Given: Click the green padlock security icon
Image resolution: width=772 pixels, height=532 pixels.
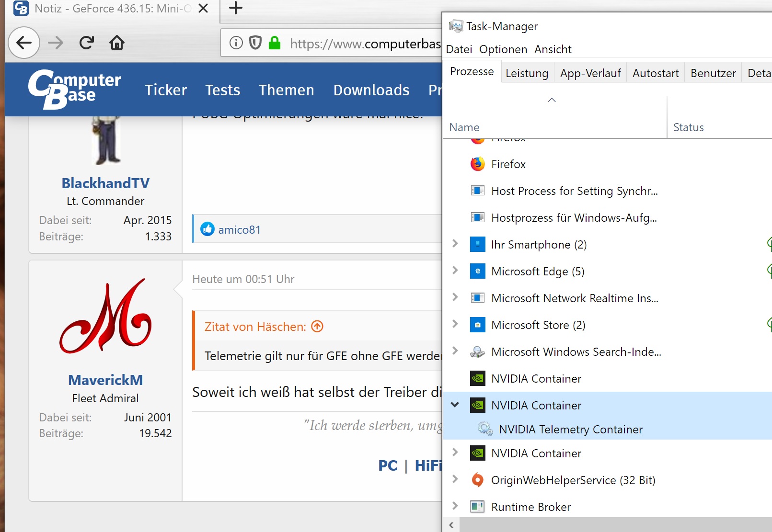Looking at the screenshot, I should [x=275, y=43].
